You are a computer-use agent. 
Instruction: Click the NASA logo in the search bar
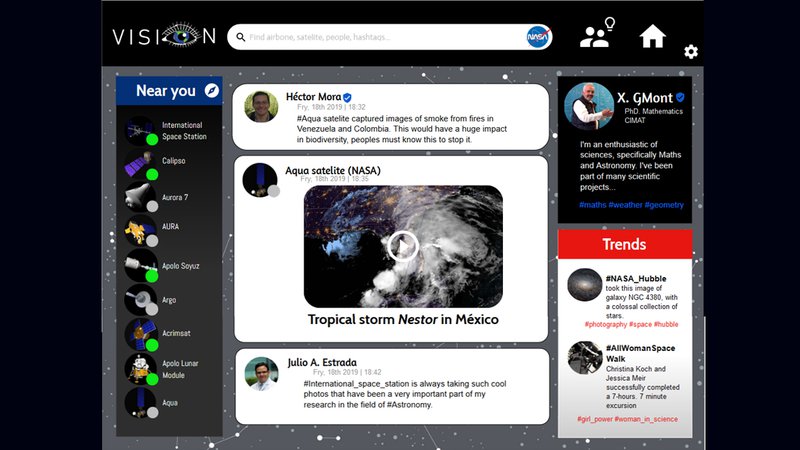point(538,37)
